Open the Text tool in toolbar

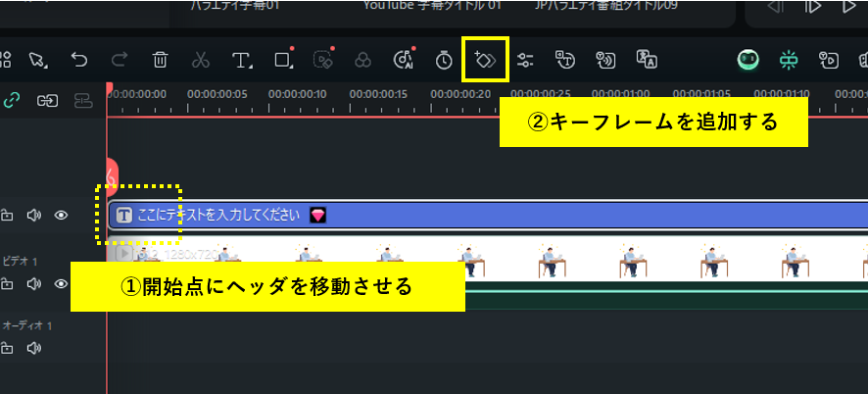pos(242,60)
